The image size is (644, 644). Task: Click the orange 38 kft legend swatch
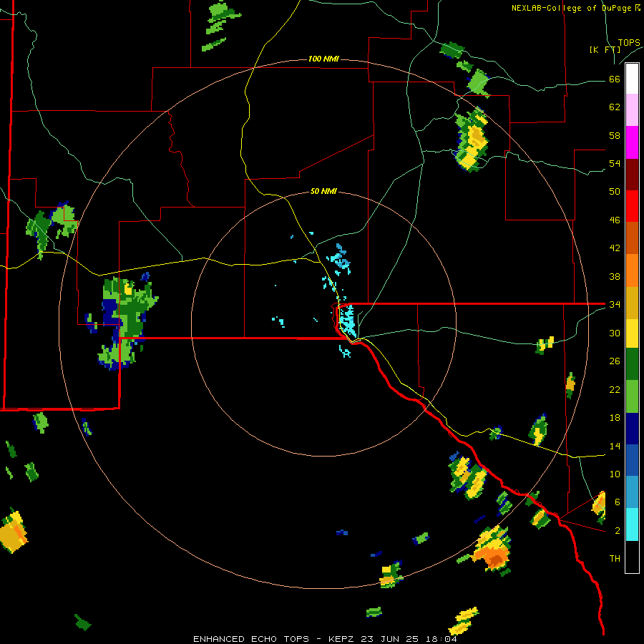(x=632, y=270)
